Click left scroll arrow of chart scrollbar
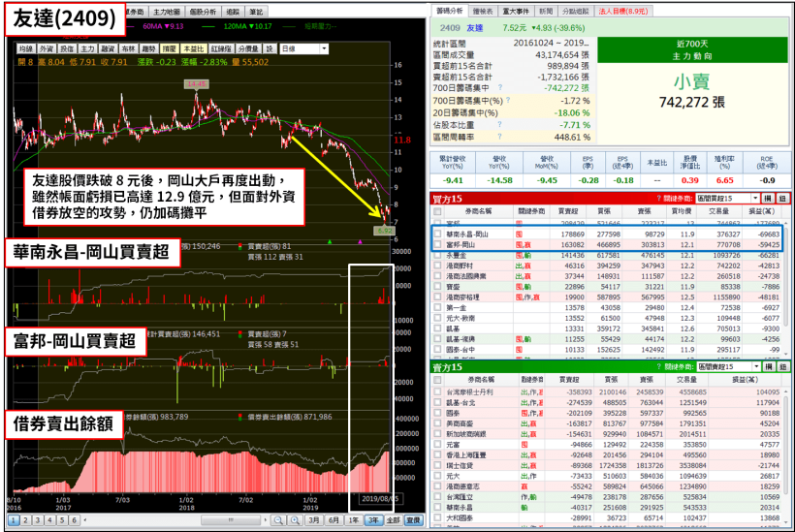 click(x=85, y=519)
